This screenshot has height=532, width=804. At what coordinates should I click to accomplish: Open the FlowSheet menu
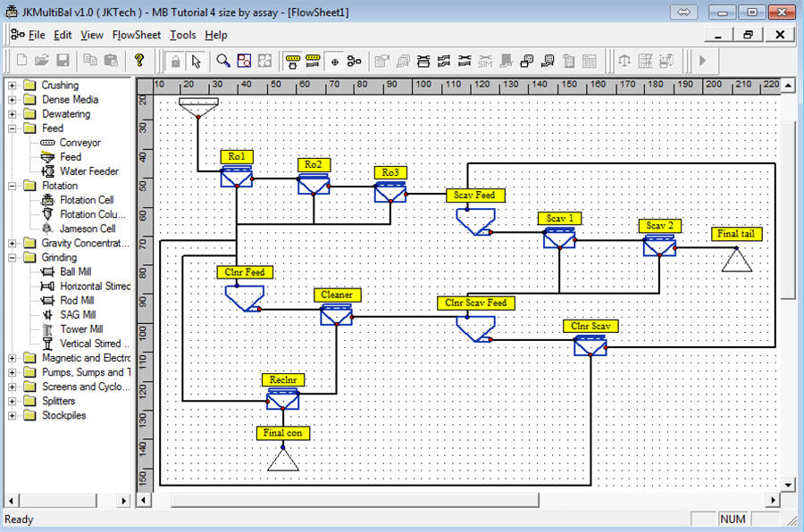coord(137,35)
